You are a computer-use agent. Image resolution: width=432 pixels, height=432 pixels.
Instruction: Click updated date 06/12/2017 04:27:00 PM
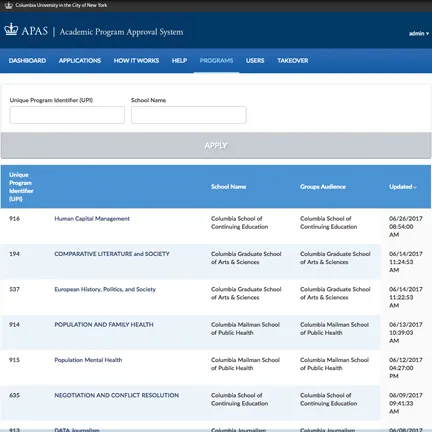pyautogui.click(x=406, y=368)
